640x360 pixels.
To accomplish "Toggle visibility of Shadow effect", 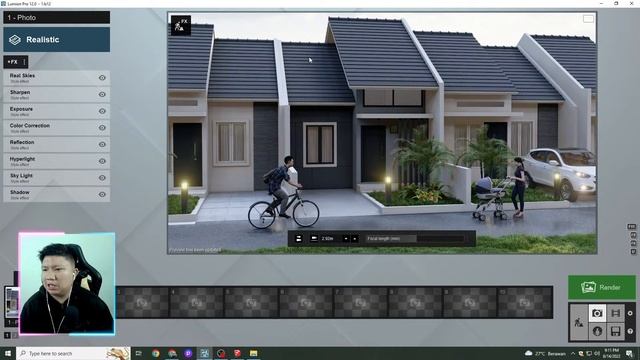I will point(102,194).
